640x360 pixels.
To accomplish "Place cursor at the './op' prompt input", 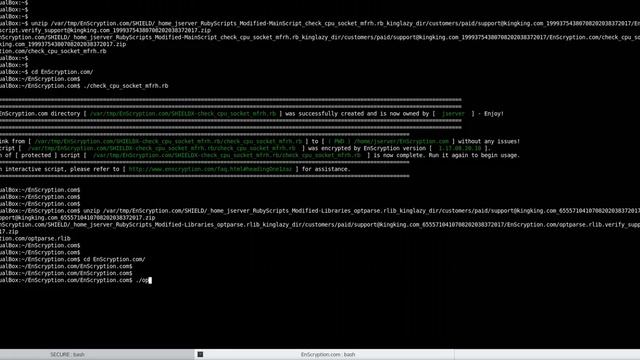I will pyautogui.click(x=143, y=280).
